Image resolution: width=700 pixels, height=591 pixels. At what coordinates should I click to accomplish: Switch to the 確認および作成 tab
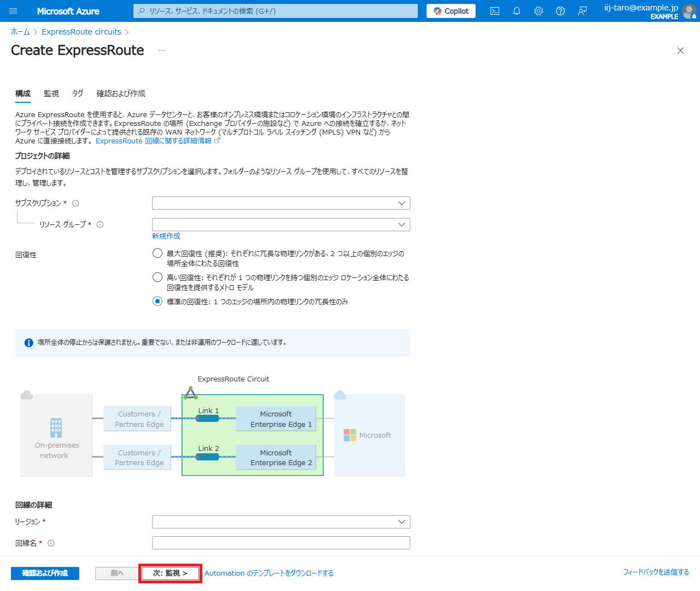[121, 94]
